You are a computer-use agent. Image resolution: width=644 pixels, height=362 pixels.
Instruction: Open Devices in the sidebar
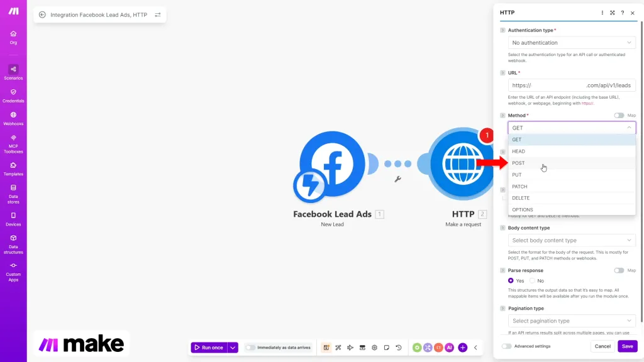point(13,219)
